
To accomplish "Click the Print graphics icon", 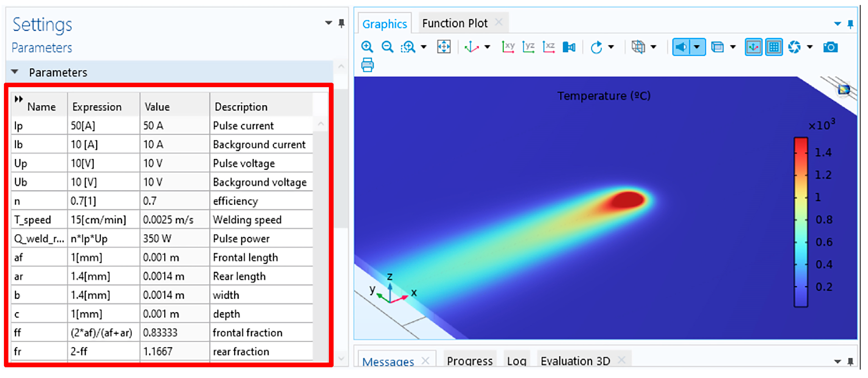I will tap(367, 65).
